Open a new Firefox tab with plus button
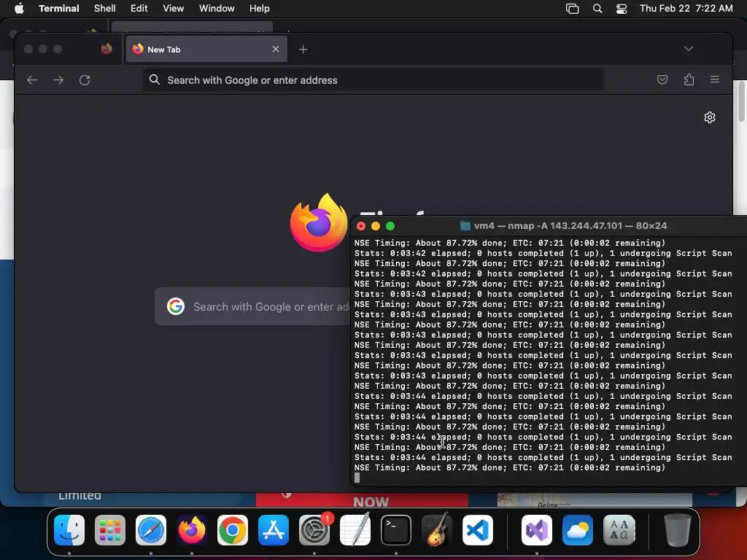The height and width of the screenshot is (560, 747). (303, 49)
